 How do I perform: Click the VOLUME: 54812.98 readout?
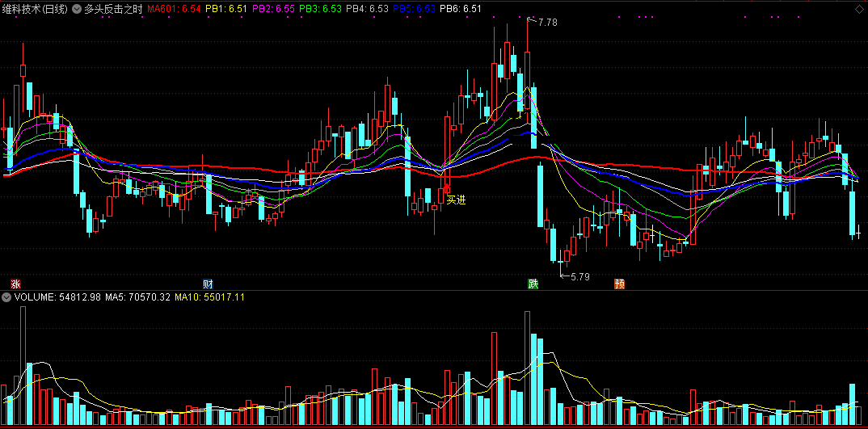(57, 297)
